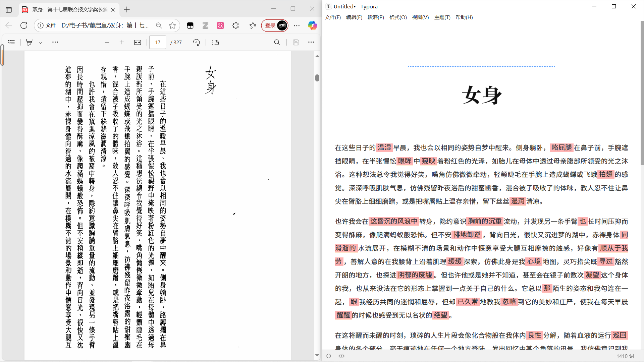This screenshot has width=644, height=362.
Task: Open the PDF table of contents panel
Action: [x=11, y=42]
